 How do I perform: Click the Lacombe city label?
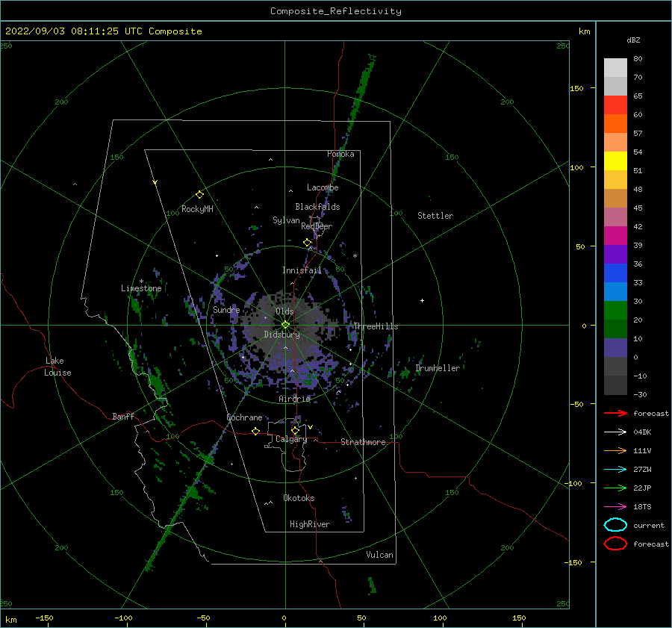point(323,187)
